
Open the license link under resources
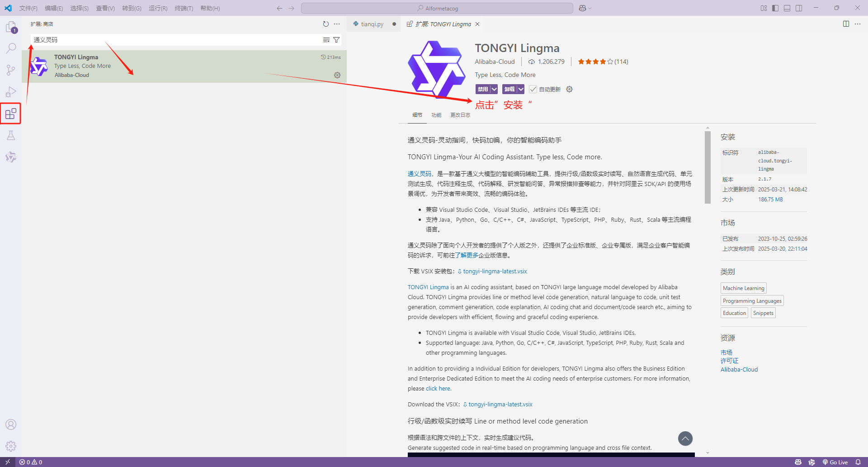coord(729,361)
